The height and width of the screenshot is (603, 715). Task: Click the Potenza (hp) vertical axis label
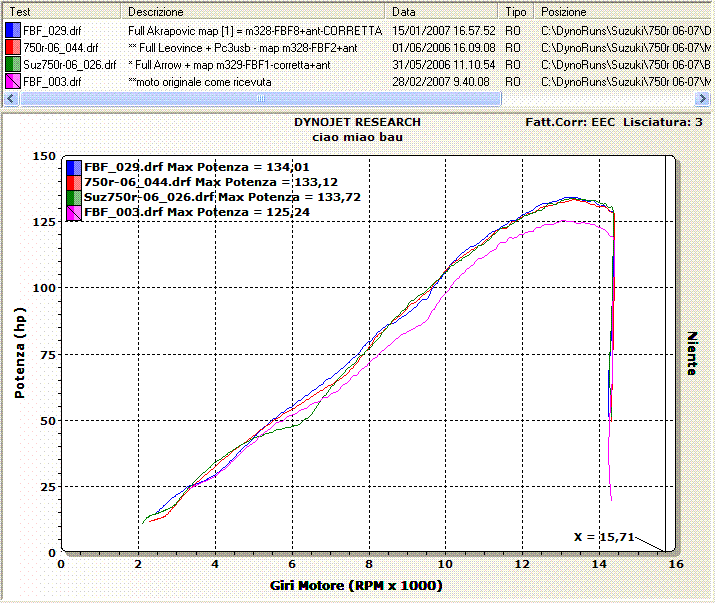tap(19, 353)
